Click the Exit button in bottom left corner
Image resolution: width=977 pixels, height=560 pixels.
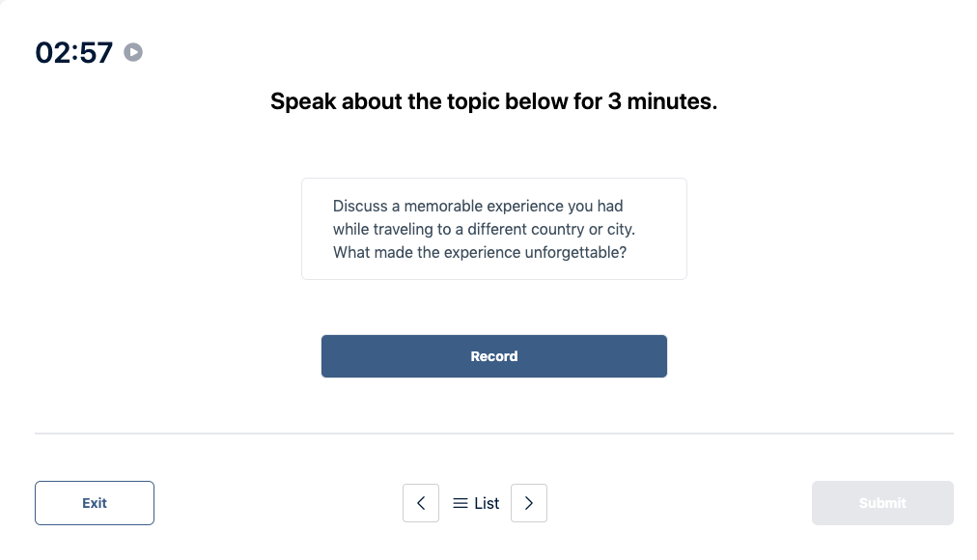coord(94,503)
